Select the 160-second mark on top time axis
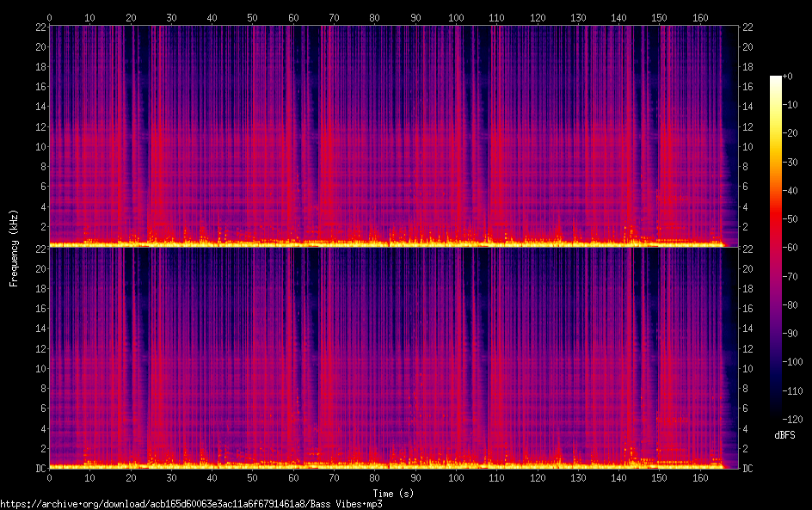 click(699, 17)
